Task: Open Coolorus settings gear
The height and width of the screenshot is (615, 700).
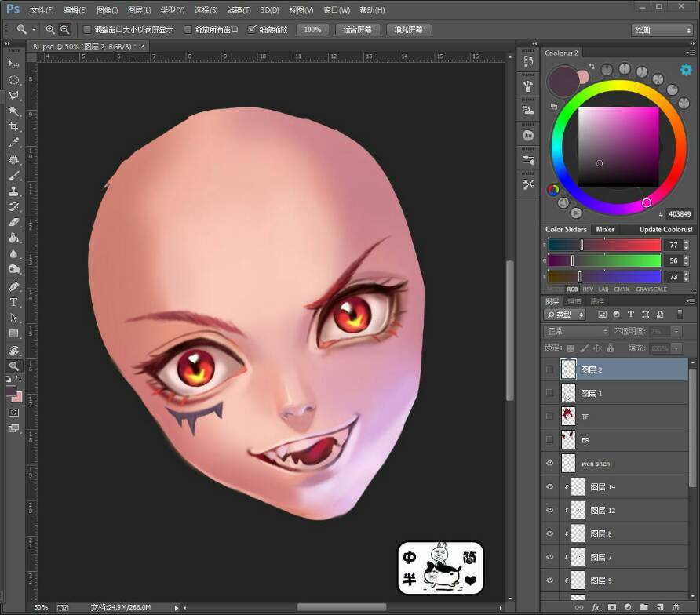Action: [686, 70]
